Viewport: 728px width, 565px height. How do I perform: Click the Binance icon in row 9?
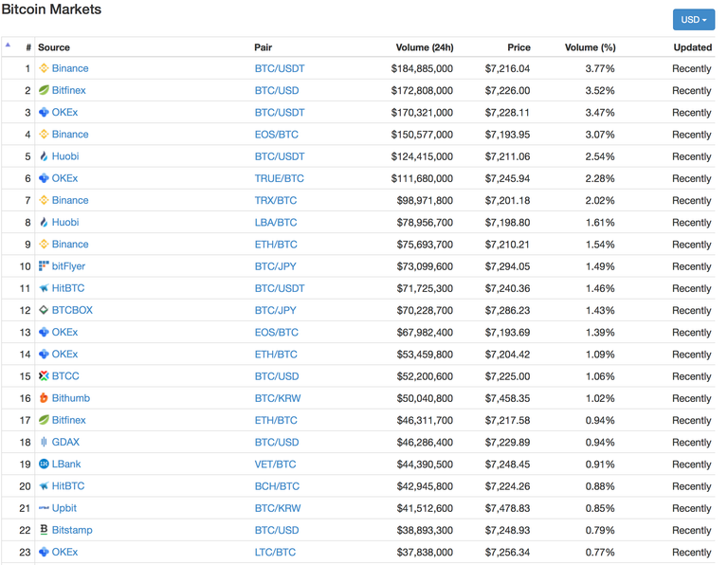click(x=44, y=245)
